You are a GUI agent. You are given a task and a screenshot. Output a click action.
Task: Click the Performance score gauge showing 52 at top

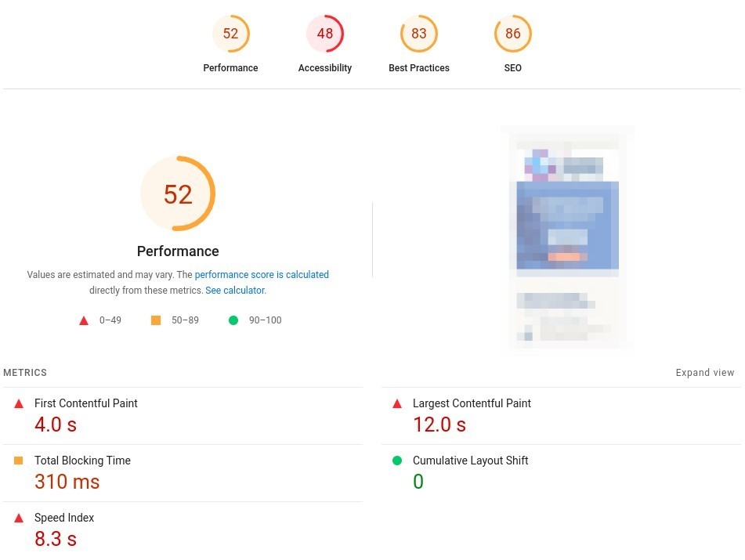tap(230, 34)
